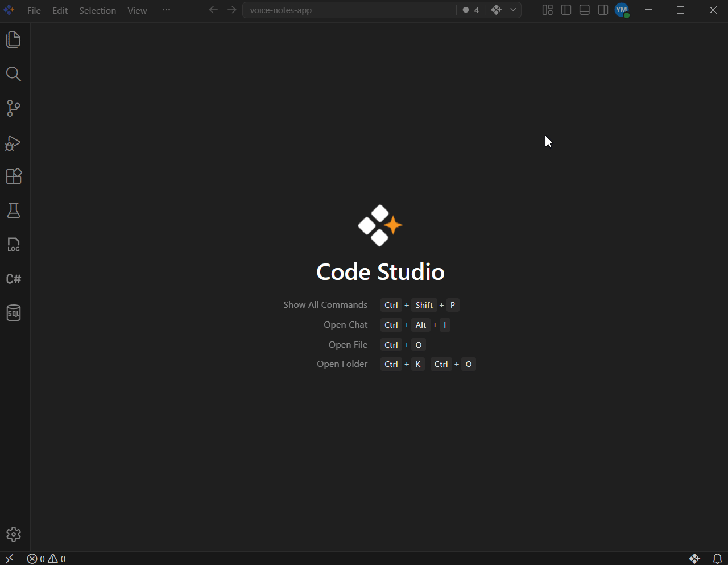The image size is (728, 565).
Task: Click Show All Commands label
Action: point(325,305)
